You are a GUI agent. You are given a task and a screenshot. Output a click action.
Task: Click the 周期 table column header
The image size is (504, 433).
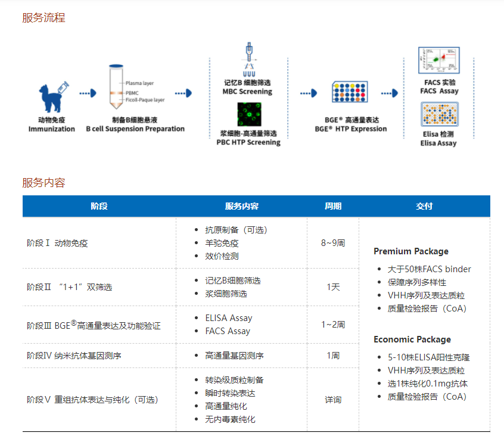333,207
